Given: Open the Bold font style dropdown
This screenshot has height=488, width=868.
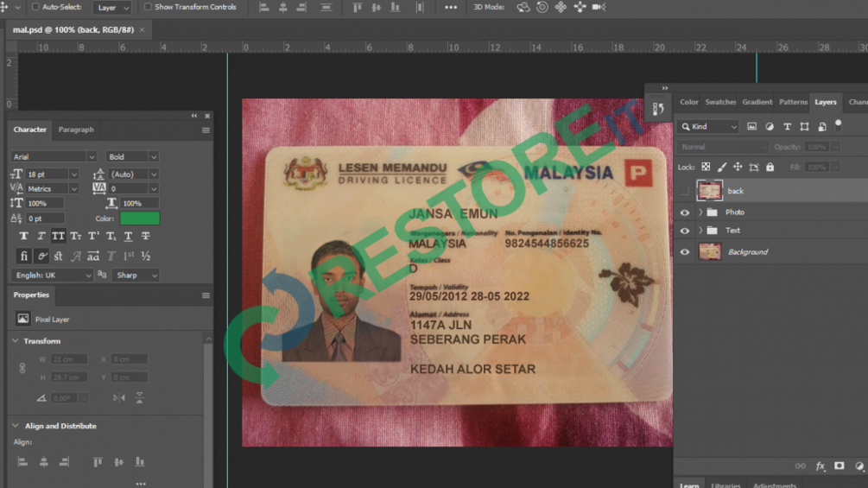Looking at the screenshot, I should point(154,156).
